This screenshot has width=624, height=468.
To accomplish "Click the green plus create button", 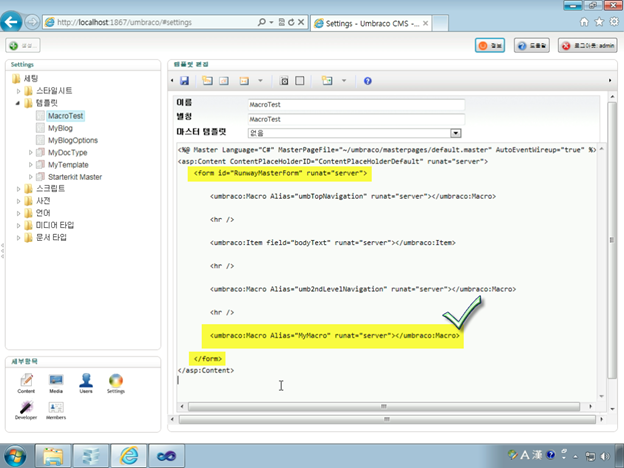I will coord(23,45).
